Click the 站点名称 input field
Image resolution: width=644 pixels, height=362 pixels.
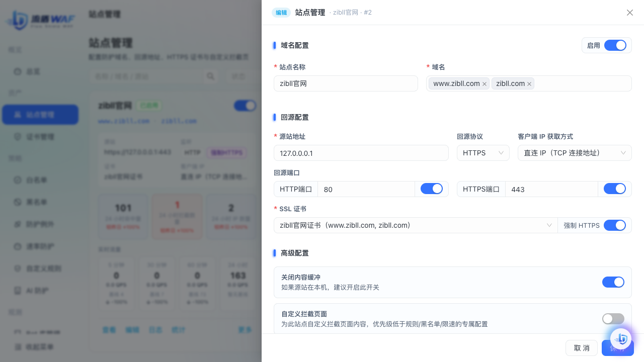click(x=346, y=83)
